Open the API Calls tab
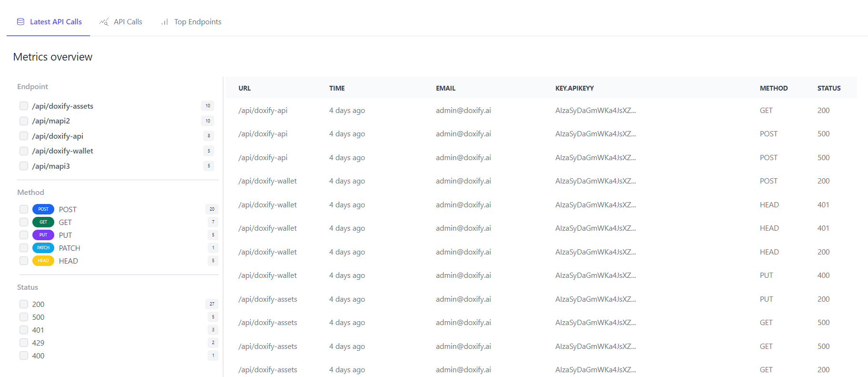The width and height of the screenshot is (868, 377). (121, 21)
